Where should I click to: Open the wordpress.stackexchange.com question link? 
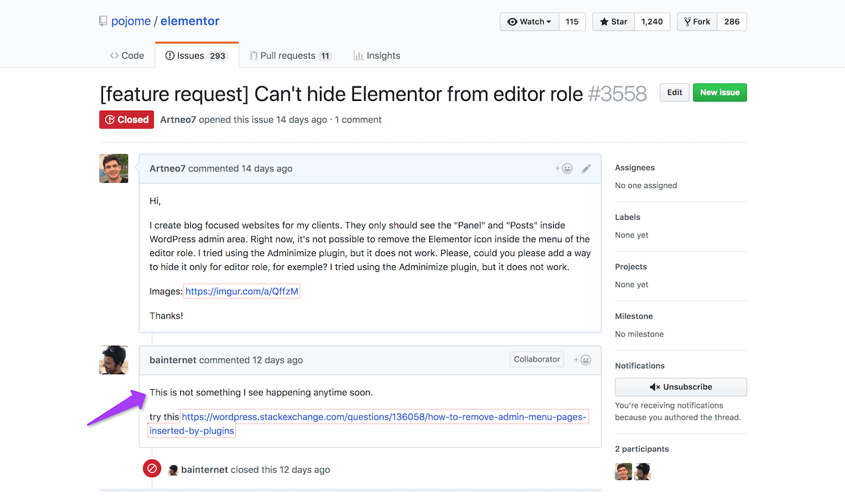[x=368, y=424]
